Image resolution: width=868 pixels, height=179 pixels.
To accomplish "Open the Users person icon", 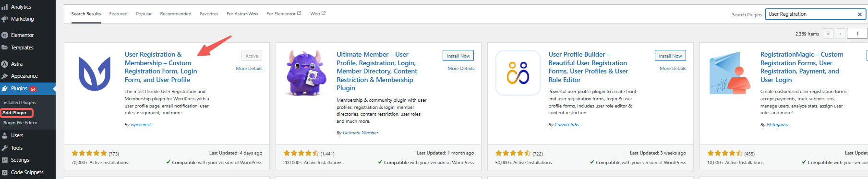I will 5,135.
